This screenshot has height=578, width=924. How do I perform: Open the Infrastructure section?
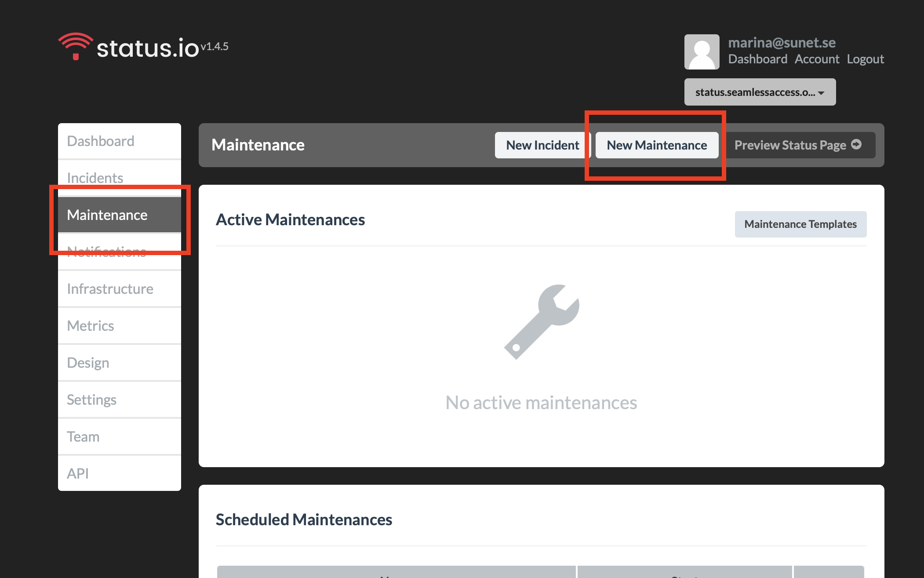coord(120,289)
